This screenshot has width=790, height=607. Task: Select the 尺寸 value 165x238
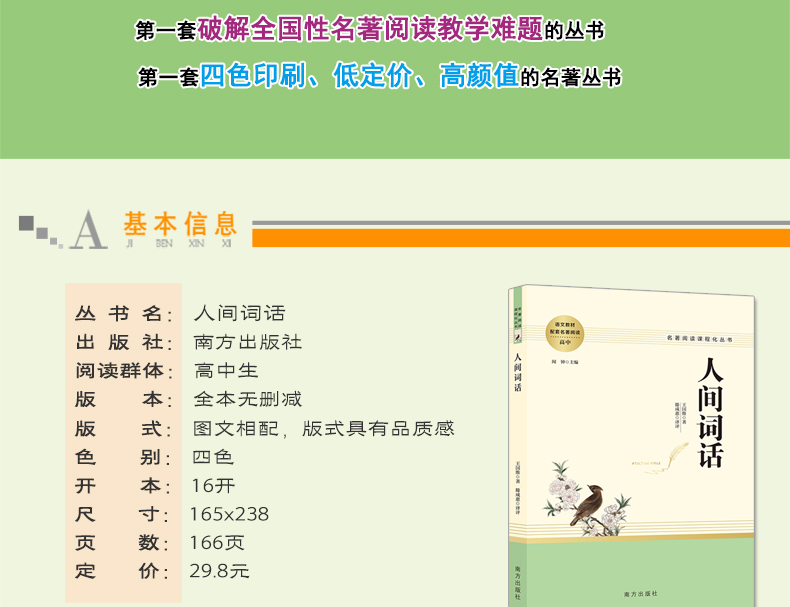(229, 514)
